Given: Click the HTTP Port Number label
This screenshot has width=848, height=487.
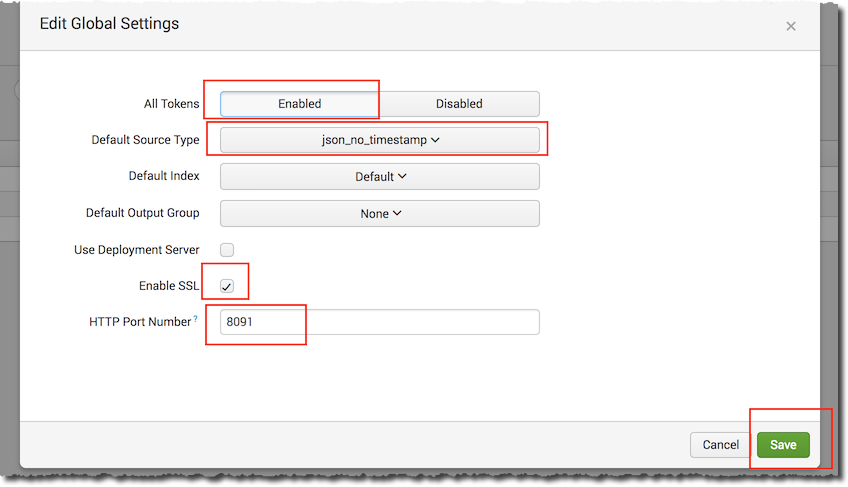Looking at the screenshot, I should [140, 322].
